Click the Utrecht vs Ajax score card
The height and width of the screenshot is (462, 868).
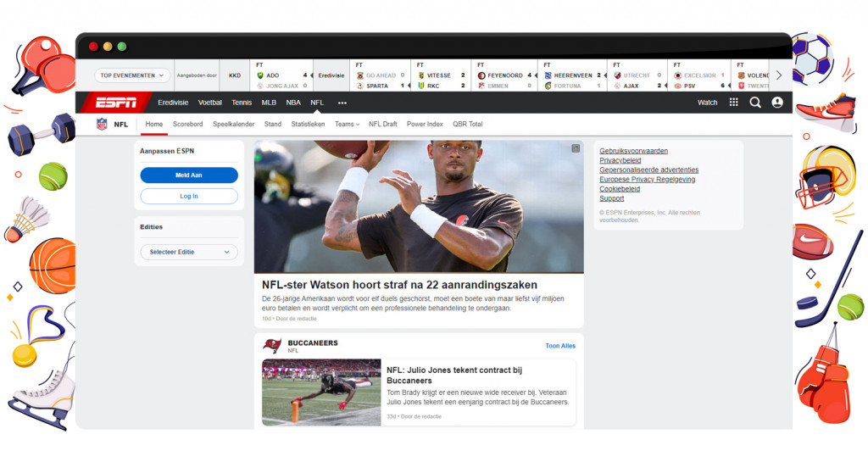pos(637,75)
